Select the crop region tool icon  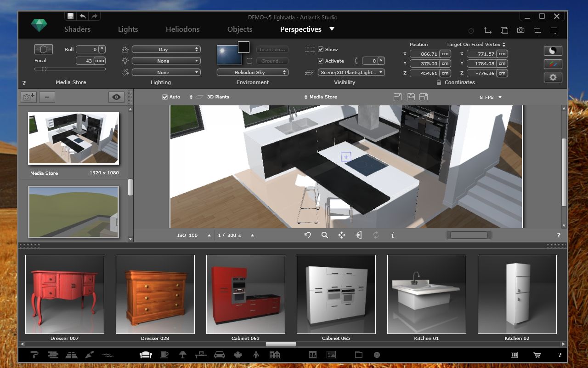(x=537, y=30)
